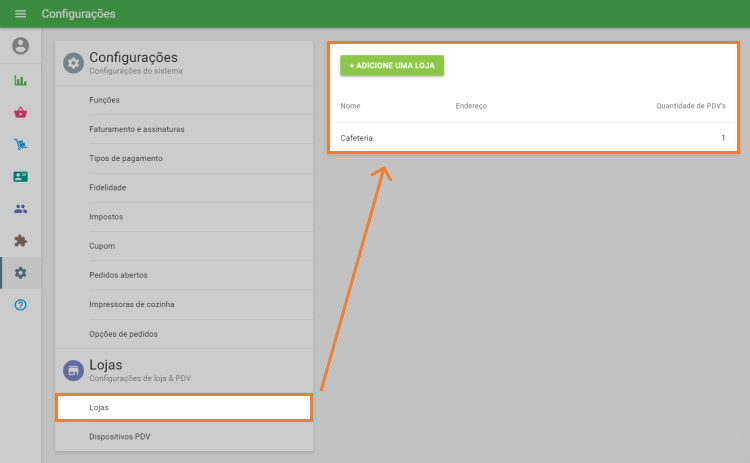Open the Cafeteria store row
This screenshot has height=463, width=750.
point(532,138)
